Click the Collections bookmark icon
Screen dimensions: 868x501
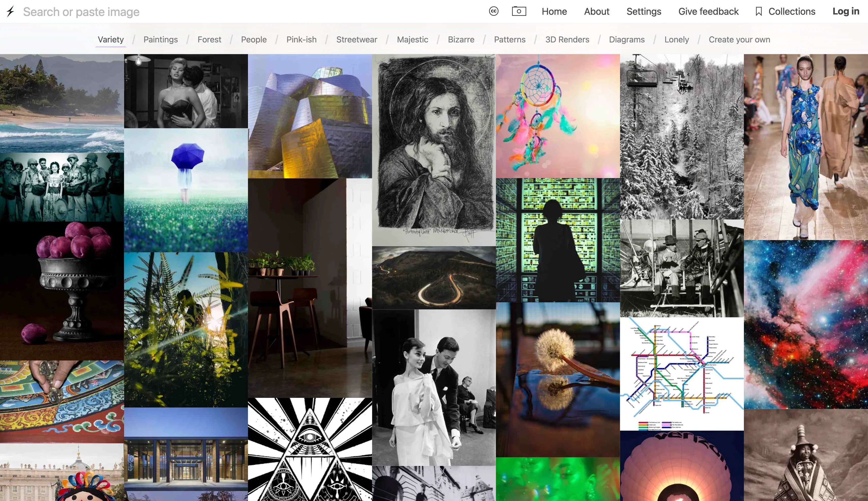759,11
